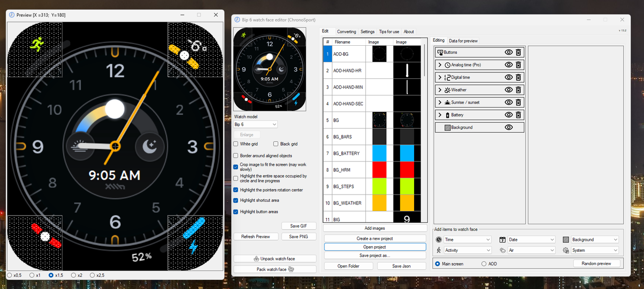This screenshot has width=644, height=289.
Task: Uncheck Highlight the pointers rotation center
Action: (236, 190)
